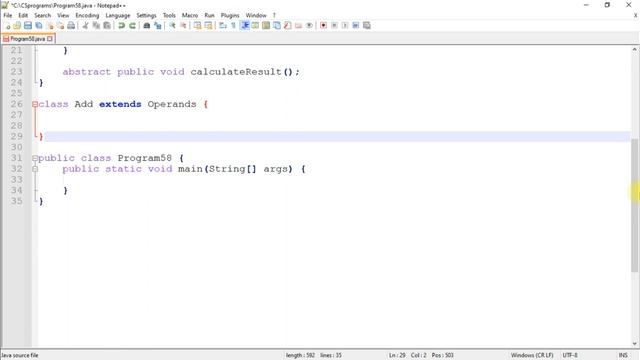Open the View menu
The height and width of the screenshot is (360, 640).
coord(63,16)
